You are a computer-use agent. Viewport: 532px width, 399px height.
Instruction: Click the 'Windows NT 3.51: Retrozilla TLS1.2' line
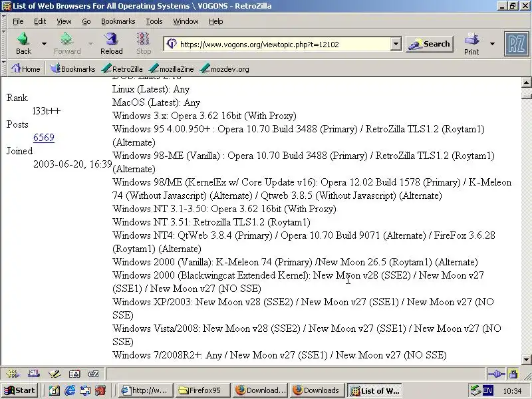point(211,222)
